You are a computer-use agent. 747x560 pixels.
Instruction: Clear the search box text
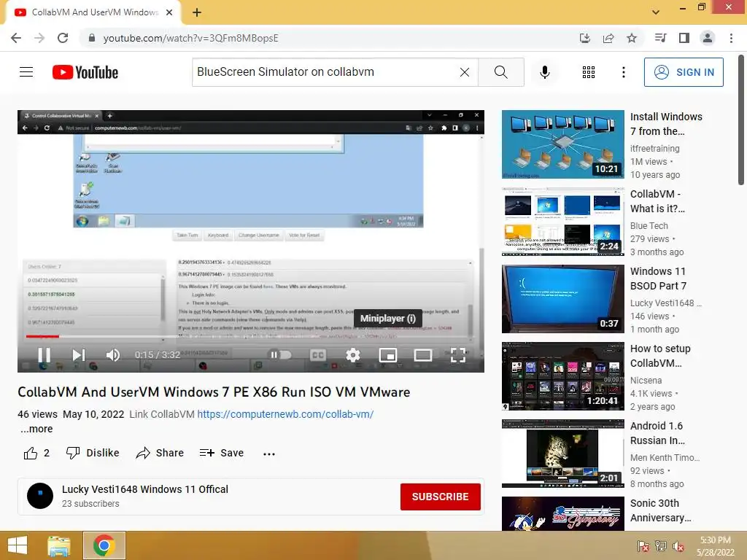coord(465,72)
